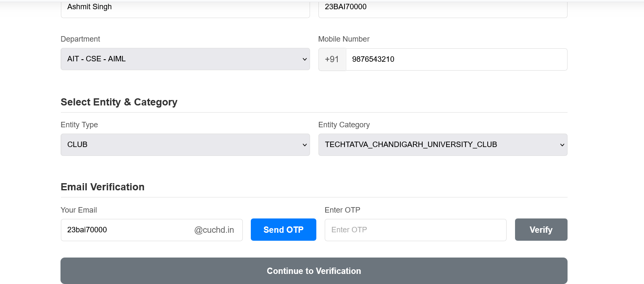Click the Mobile Number label
Viewport: 644px width, 284px height.
point(344,39)
